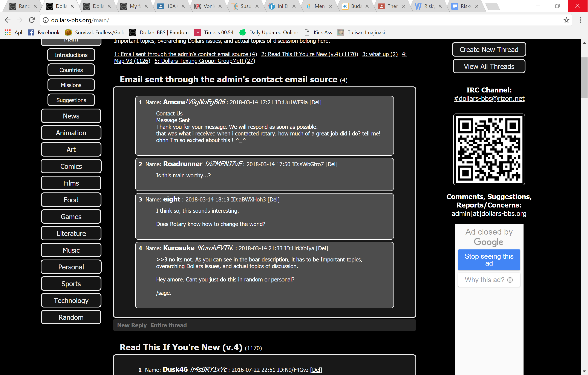
Task: Click New Reply link for this thread
Action: point(132,325)
